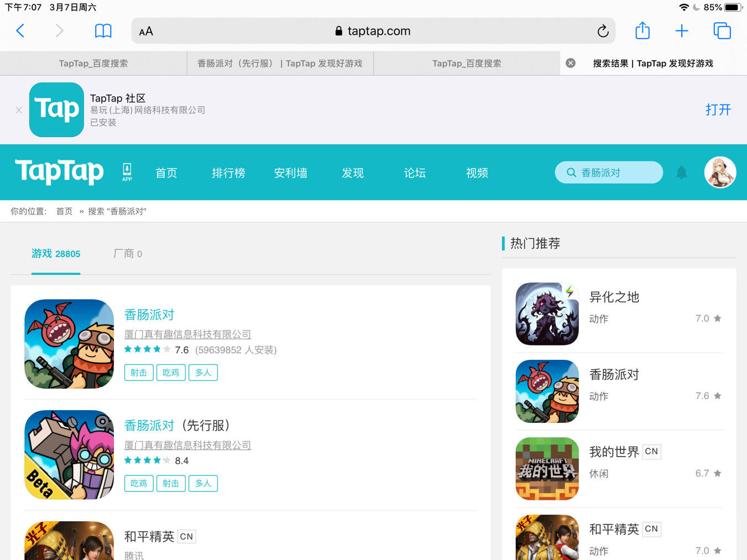Viewport: 747px width, 560px height.
Task: Click 吃鸡 tag on 先行服 result
Action: pyautogui.click(x=139, y=483)
